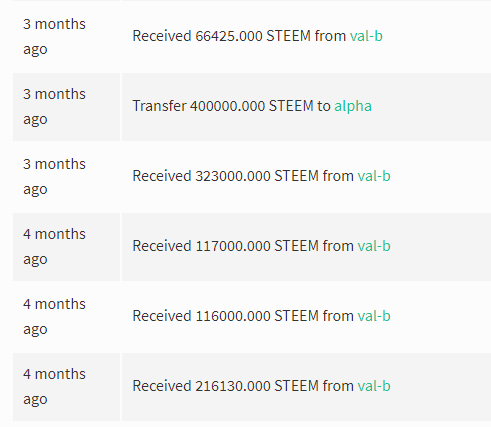Select timestamp of the 400000.000 STEEM transfer

point(54,107)
